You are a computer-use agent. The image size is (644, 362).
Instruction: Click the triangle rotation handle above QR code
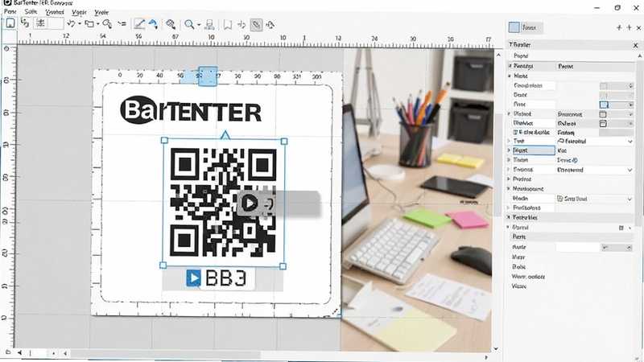click(x=225, y=134)
